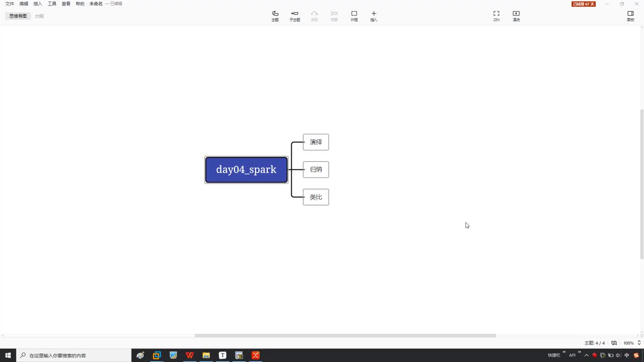
Task: Select the day04_spark central topic
Action: coord(247,169)
